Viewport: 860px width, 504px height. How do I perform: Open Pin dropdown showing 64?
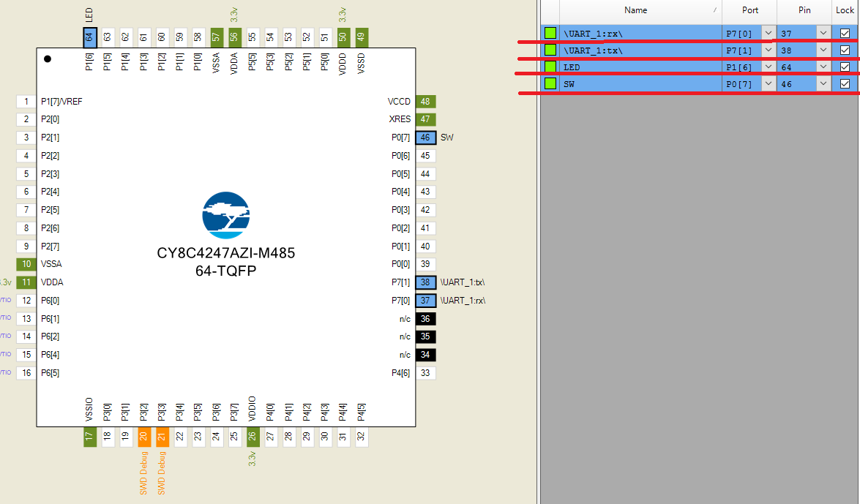[823, 67]
